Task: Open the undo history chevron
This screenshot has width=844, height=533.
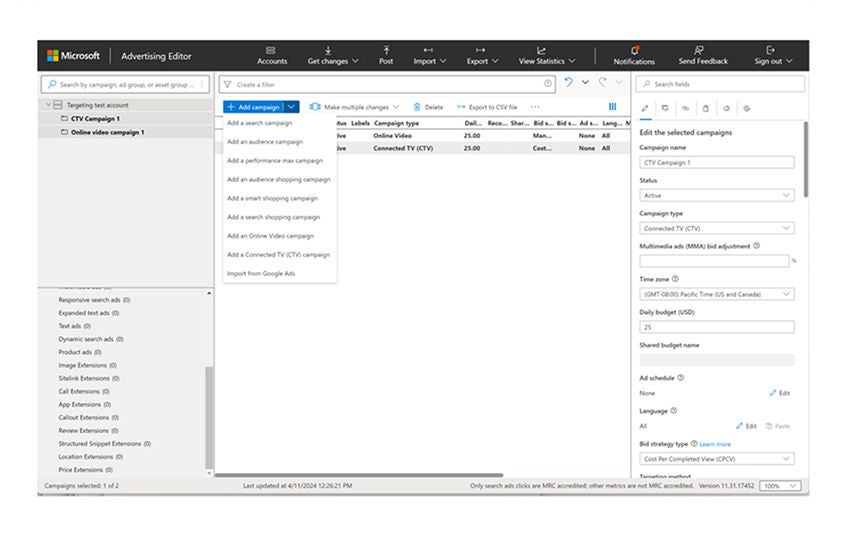Action: pyautogui.click(x=585, y=82)
